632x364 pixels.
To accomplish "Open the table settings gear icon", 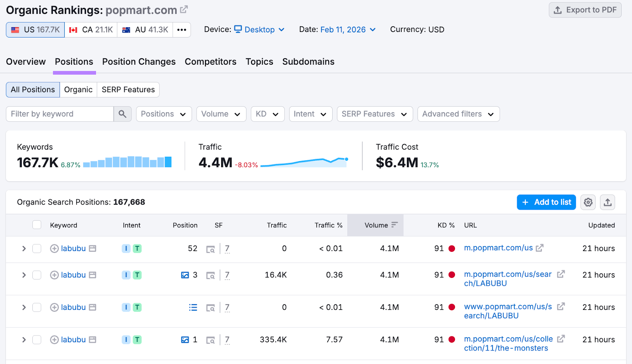I will (x=588, y=202).
